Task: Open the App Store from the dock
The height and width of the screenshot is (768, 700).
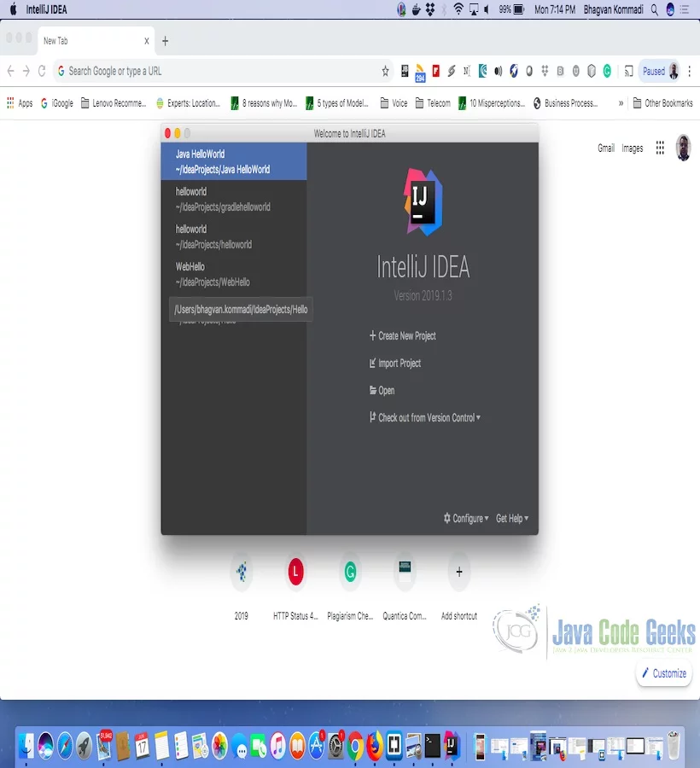Action: coord(317,746)
